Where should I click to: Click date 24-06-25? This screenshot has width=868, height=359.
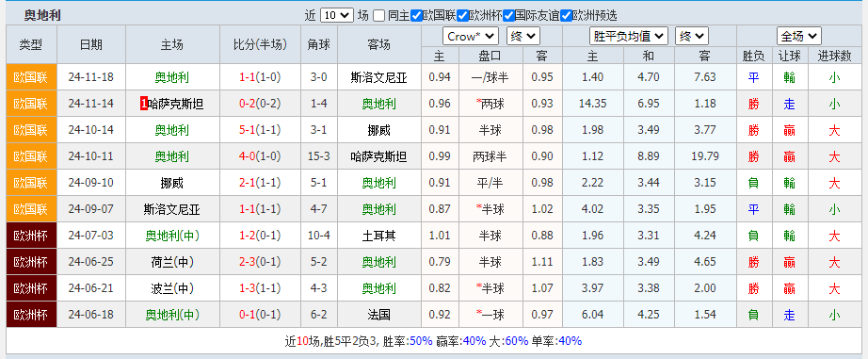click(91, 262)
